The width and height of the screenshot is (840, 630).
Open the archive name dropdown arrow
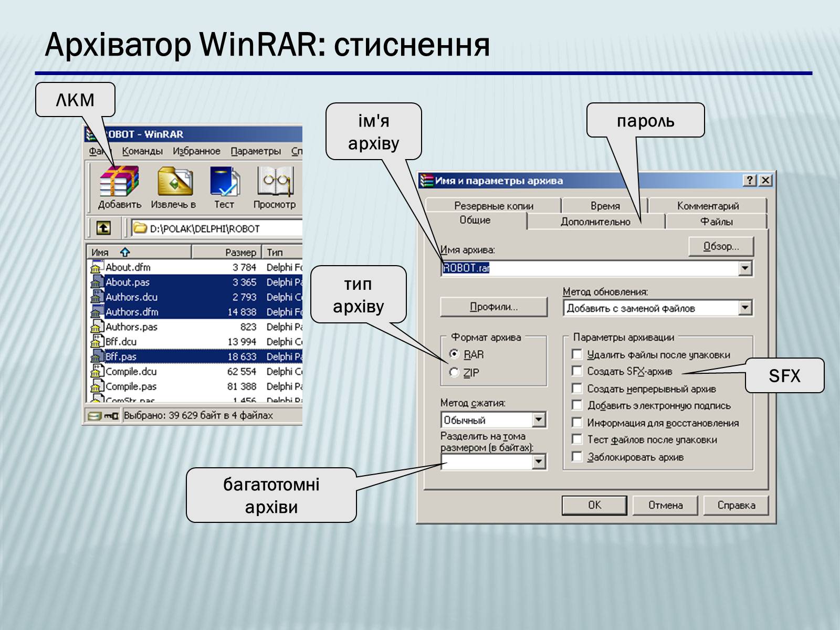(745, 268)
